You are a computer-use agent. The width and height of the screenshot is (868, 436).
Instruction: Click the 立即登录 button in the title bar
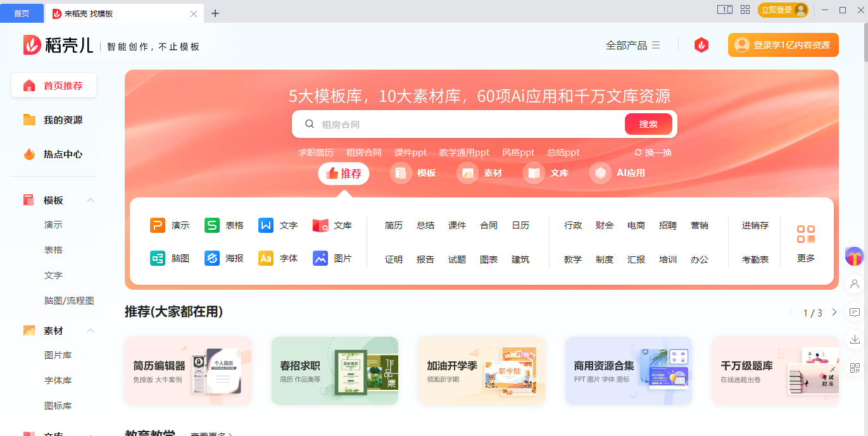[x=783, y=9]
